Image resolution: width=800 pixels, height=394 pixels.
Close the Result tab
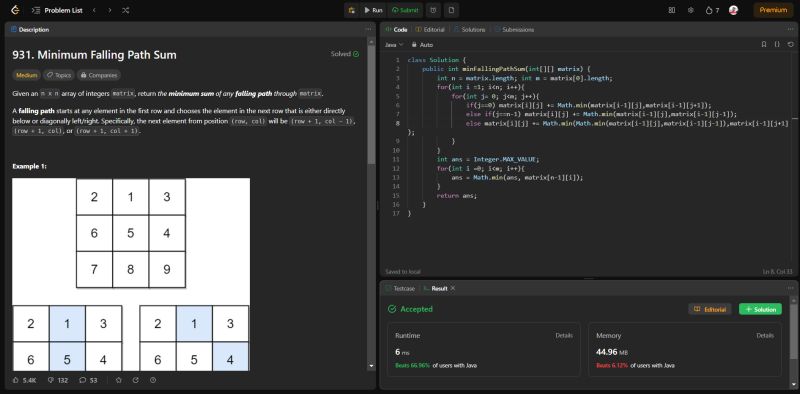pos(453,288)
